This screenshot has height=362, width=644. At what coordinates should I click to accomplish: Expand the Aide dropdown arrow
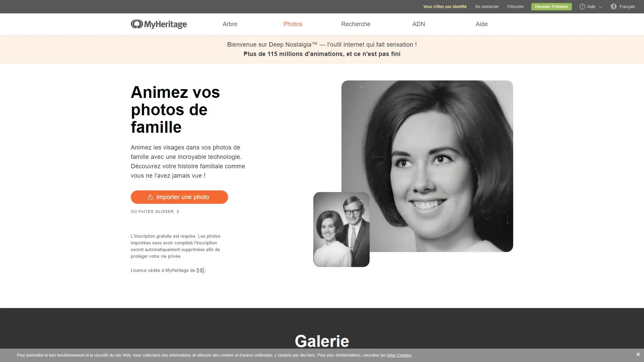click(600, 7)
